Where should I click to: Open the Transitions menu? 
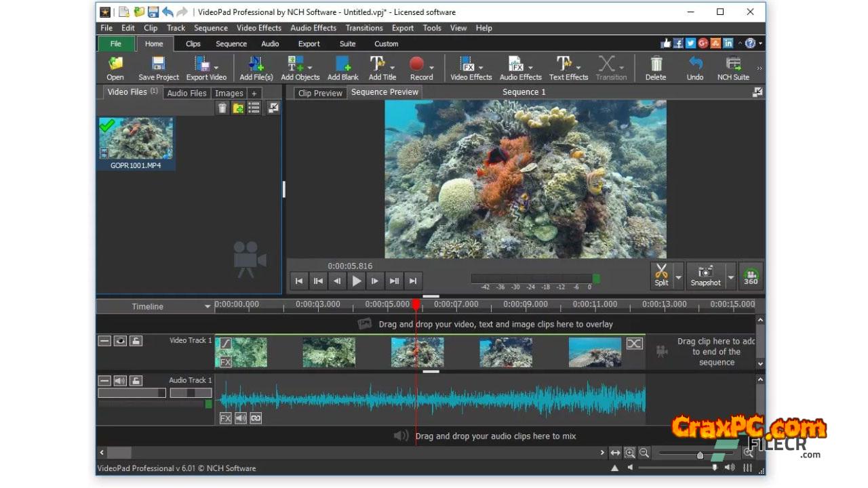coord(364,28)
